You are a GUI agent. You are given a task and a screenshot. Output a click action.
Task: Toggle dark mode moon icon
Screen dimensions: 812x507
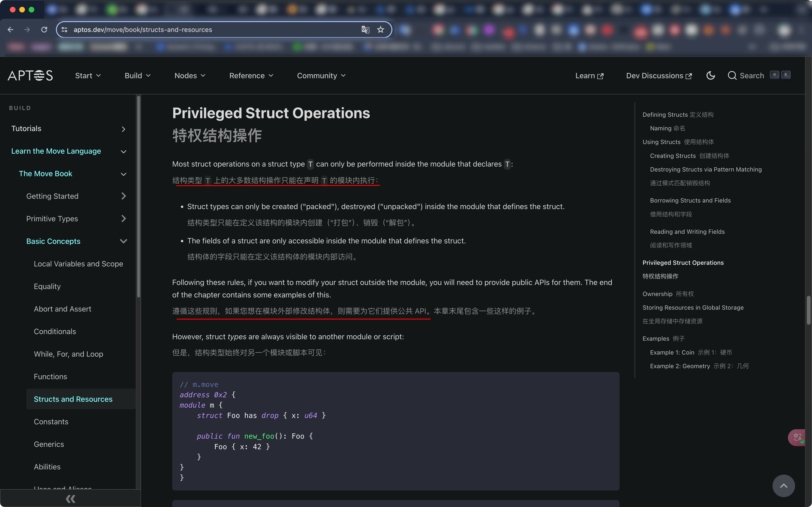[x=710, y=75]
